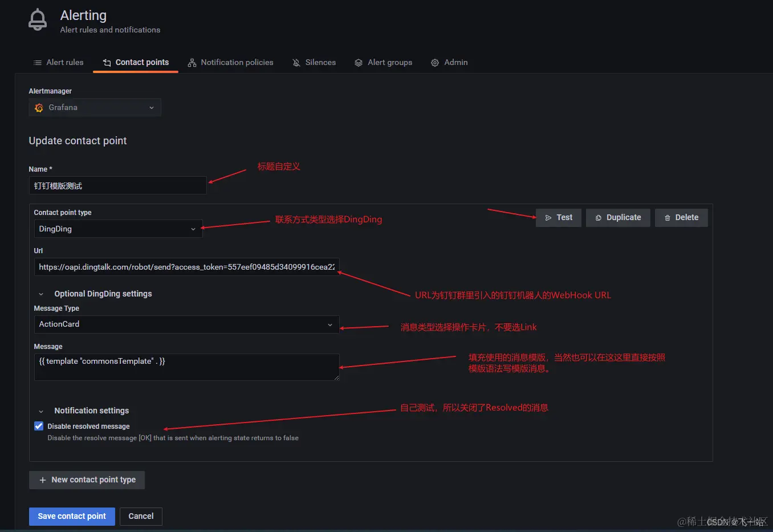Click the play icon on the Test button
Viewport: 773px width, 532px height.
tap(548, 218)
